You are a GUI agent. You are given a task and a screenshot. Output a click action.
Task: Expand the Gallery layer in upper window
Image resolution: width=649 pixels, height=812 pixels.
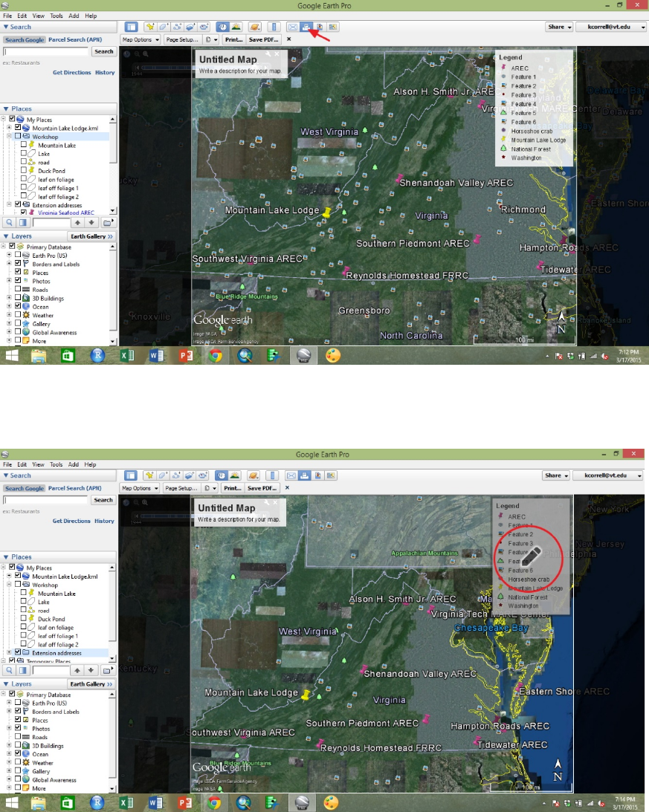10,324
